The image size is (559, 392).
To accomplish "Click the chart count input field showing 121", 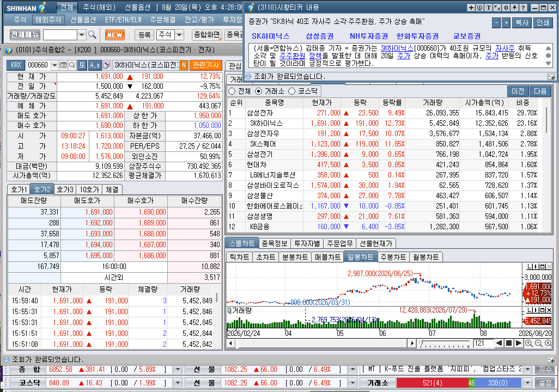I will [483, 343].
